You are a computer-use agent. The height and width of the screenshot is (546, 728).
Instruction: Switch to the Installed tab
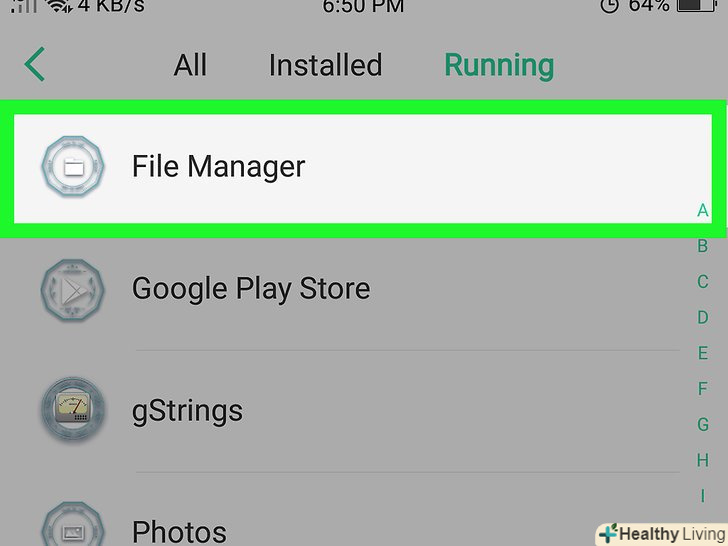325,65
